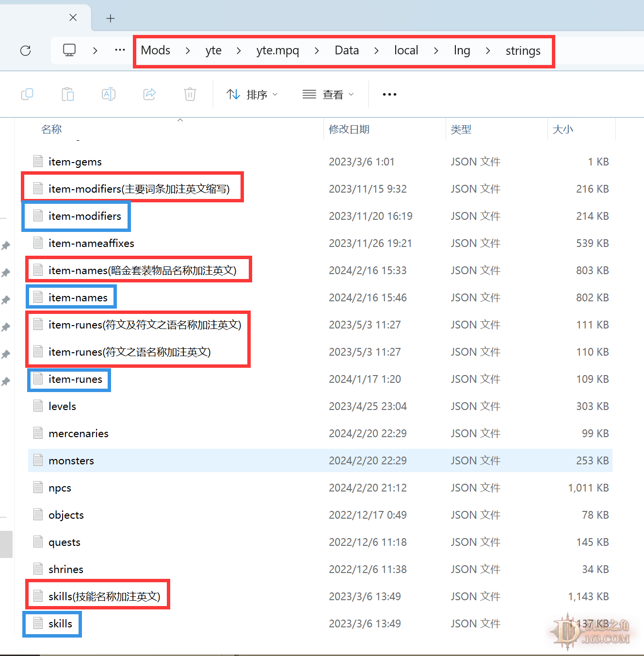Select item-runes(符文之语名称加注英文) file
This screenshot has height=656, width=644.
129,352
